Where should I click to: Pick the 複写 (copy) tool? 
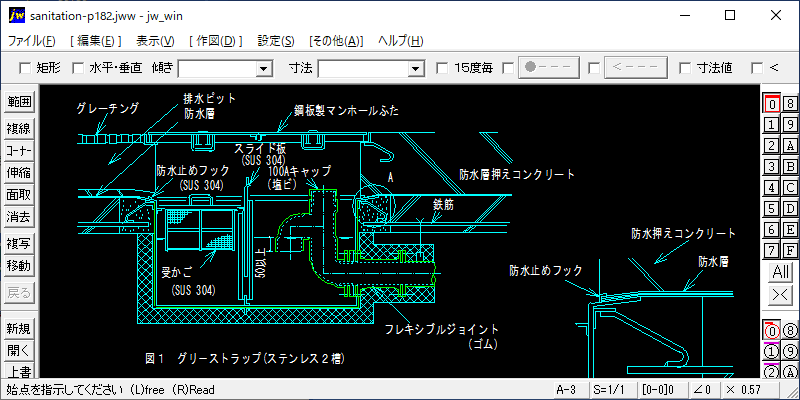coord(19,243)
